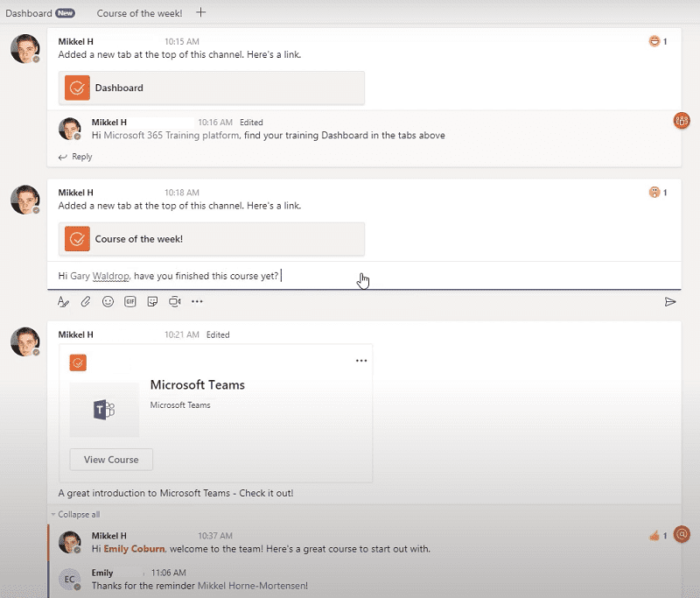Send the reply with the arrow icon
This screenshot has height=598, width=700.
[x=669, y=302]
